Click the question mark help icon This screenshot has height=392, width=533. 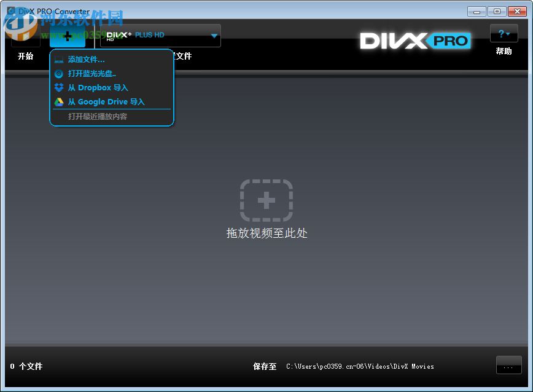(501, 33)
